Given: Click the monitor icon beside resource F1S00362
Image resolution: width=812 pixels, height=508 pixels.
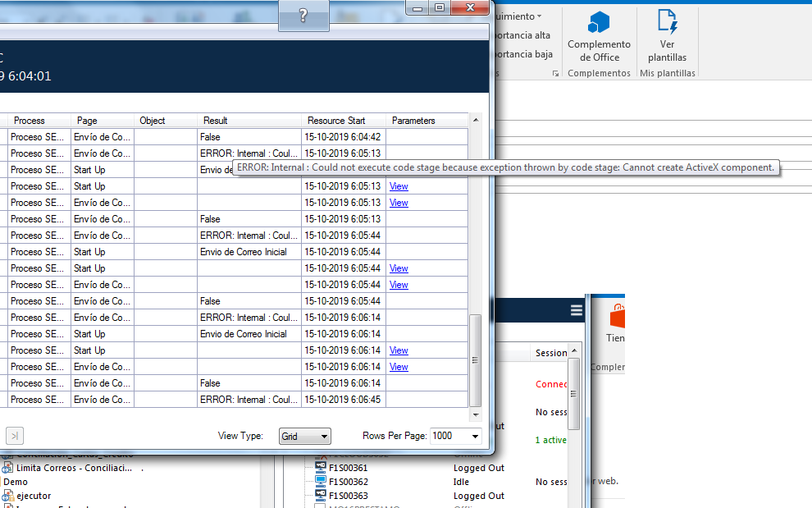Looking at the screenshot, I should [320, 482].
